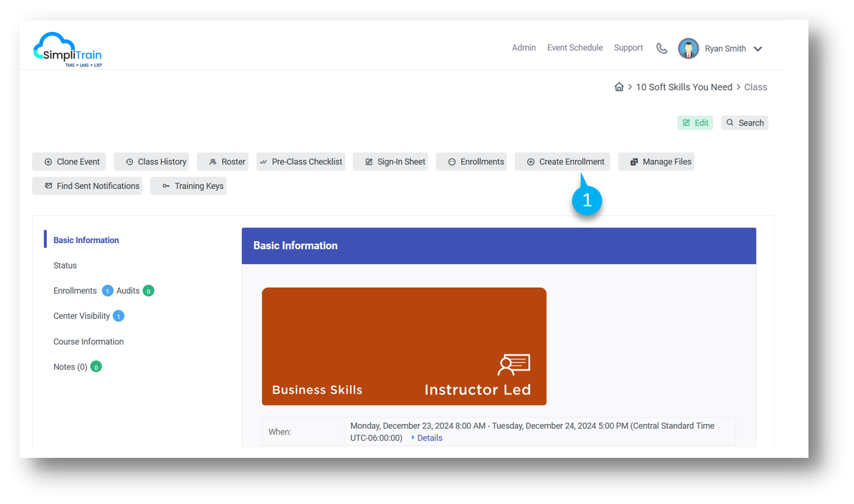Image resolution: width=854 pixels, height=504 pixels.
Task: Click Ryan Smith's profile avatar
Action: click(688, 49)
